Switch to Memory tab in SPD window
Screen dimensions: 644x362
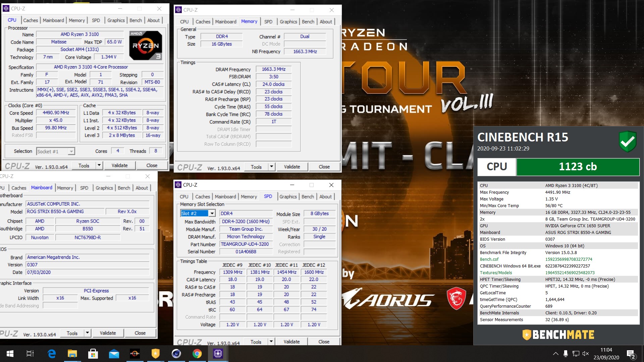tap(249, 196)
